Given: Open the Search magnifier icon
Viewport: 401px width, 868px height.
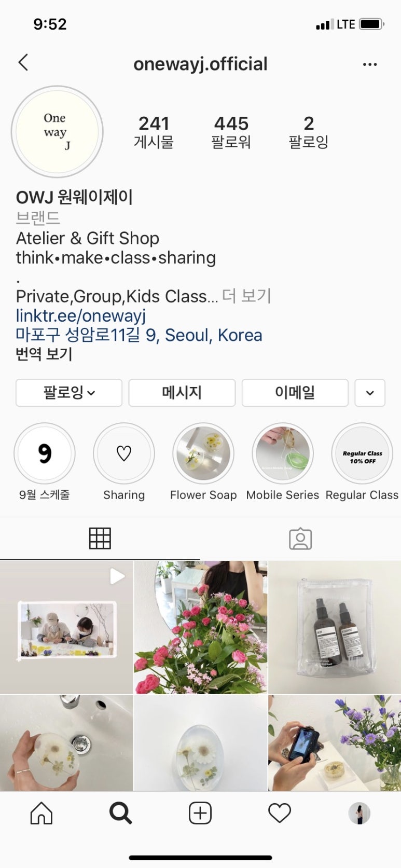Looking at the screenshot, I should pyautogui.click(x=121, y=813).
